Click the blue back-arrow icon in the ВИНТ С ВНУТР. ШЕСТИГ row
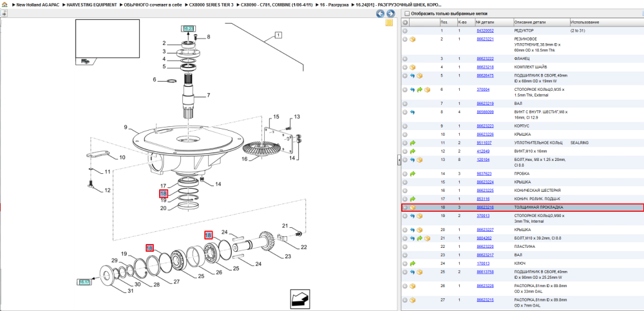Screen dimensions: 644x311 coord(412,112)
